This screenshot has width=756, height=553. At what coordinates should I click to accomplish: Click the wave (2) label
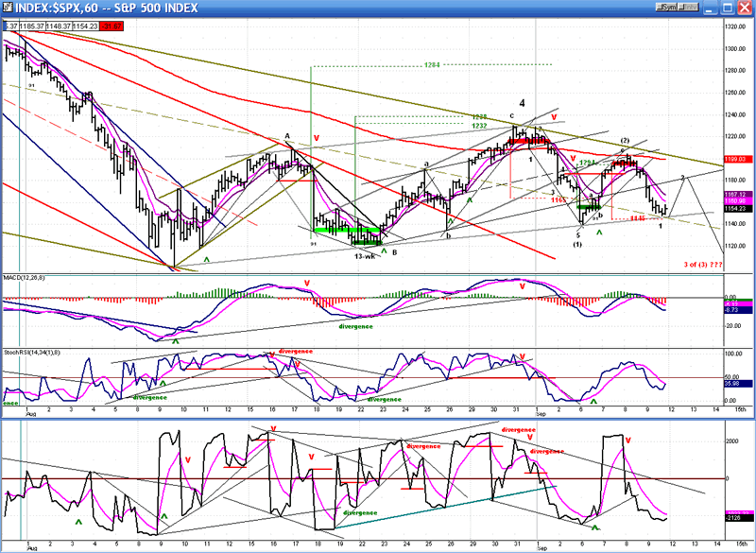pyautogui.click(x=625, y=140)
